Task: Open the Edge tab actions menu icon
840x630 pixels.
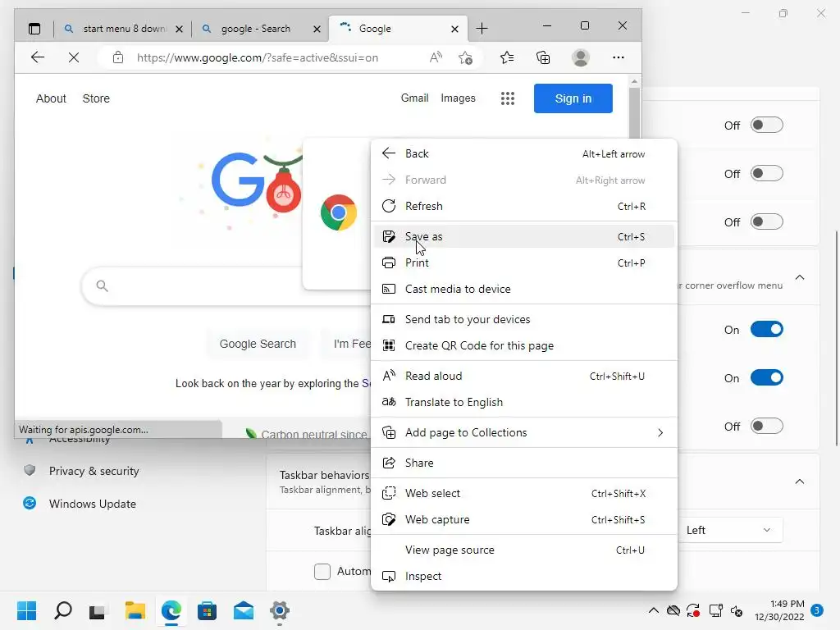Action: pyautogui.click(x=34, y=29)
